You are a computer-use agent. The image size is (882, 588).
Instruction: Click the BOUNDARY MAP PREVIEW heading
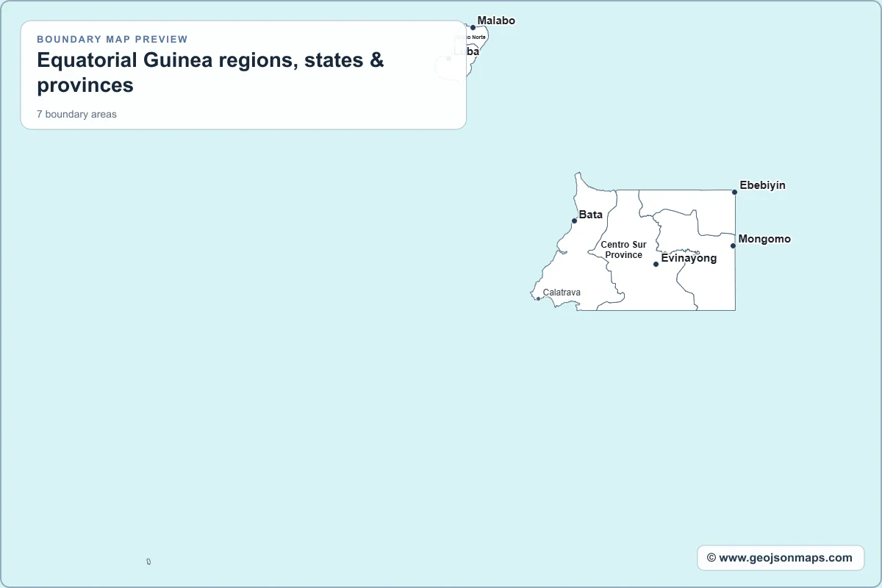[x=112, y=39]
